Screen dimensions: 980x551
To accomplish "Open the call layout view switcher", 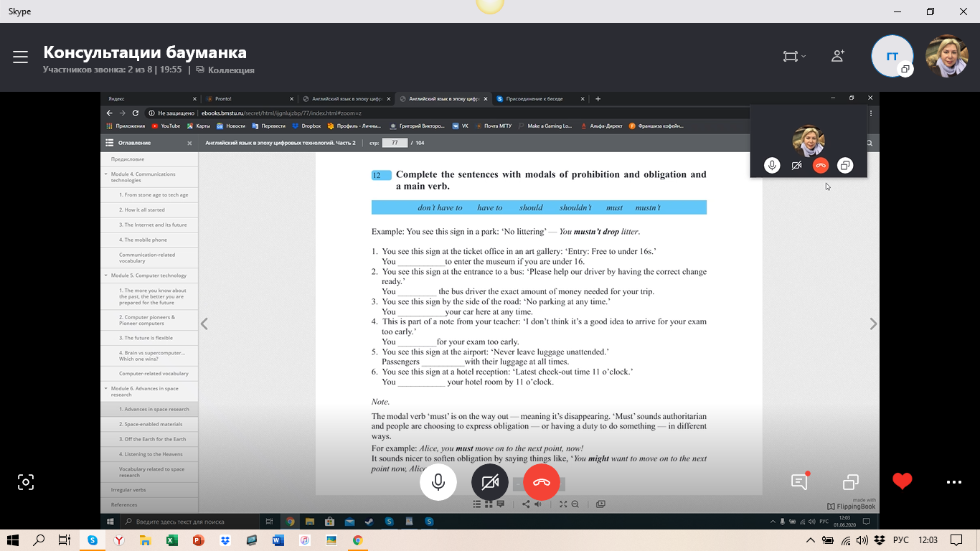I will pyautogui.click(x=793, y=56).
